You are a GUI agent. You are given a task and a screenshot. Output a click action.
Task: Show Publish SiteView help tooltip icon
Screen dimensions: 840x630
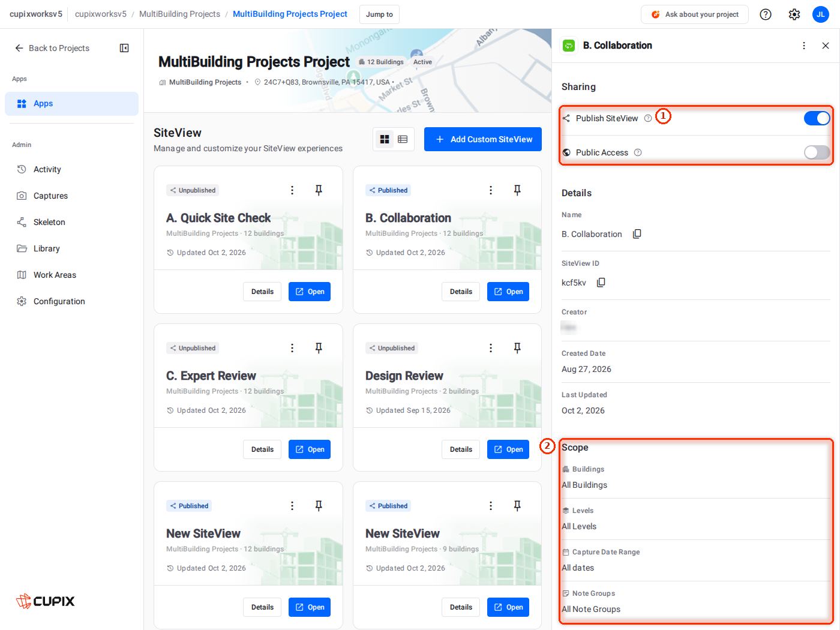coord(648,118)
